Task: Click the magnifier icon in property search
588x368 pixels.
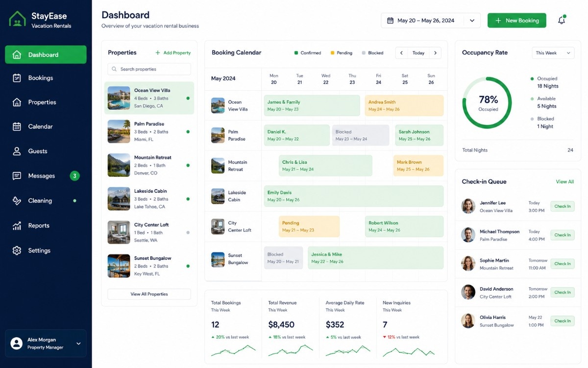Action: point(115,69)
